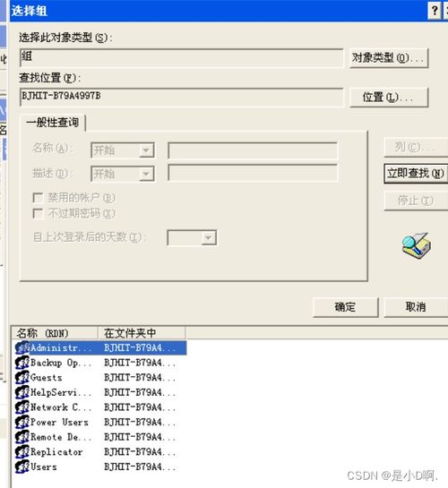Viewport: 448px width, 488px height.
Task: Select the Remote Desktop Users icon
Action: (x=22, y=437)
